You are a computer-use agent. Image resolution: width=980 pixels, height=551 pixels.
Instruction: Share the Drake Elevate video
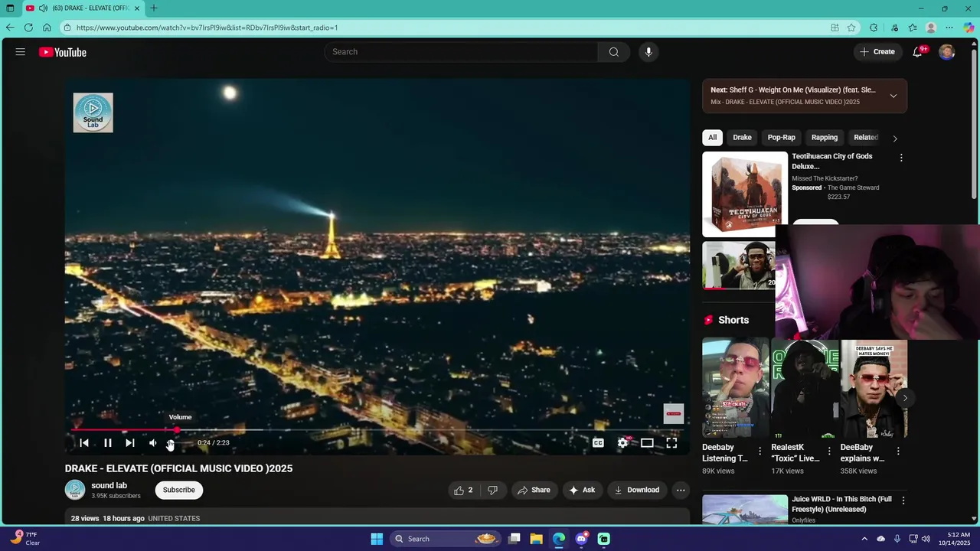click(534, 491)
